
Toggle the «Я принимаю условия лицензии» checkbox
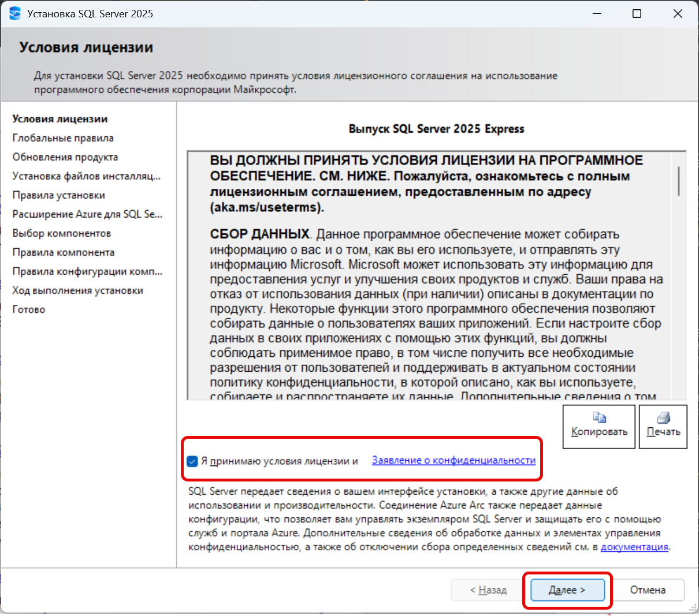tap(193, 461)
